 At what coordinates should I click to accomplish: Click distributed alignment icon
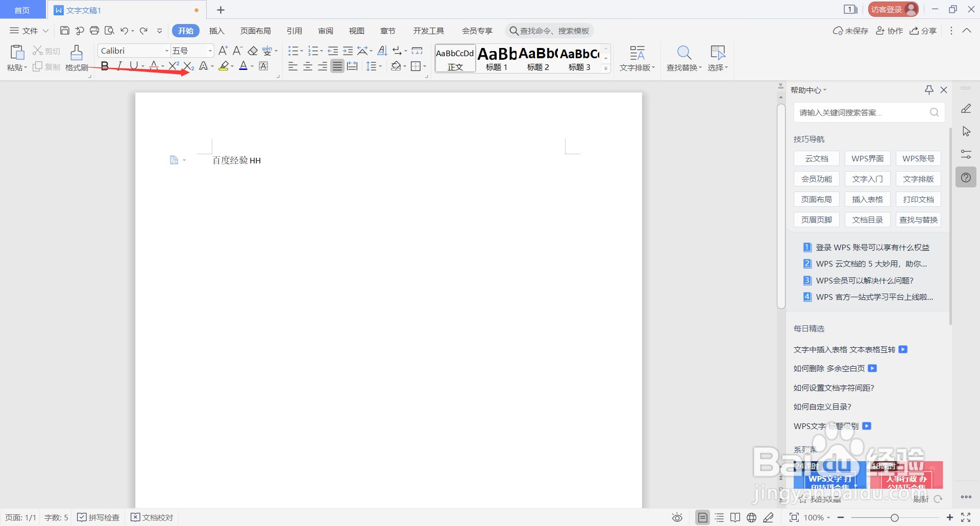(352, 66)
